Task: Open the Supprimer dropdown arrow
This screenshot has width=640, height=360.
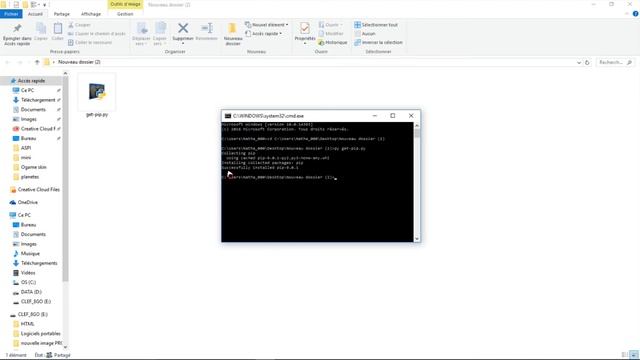Action: tap(183, 43)
